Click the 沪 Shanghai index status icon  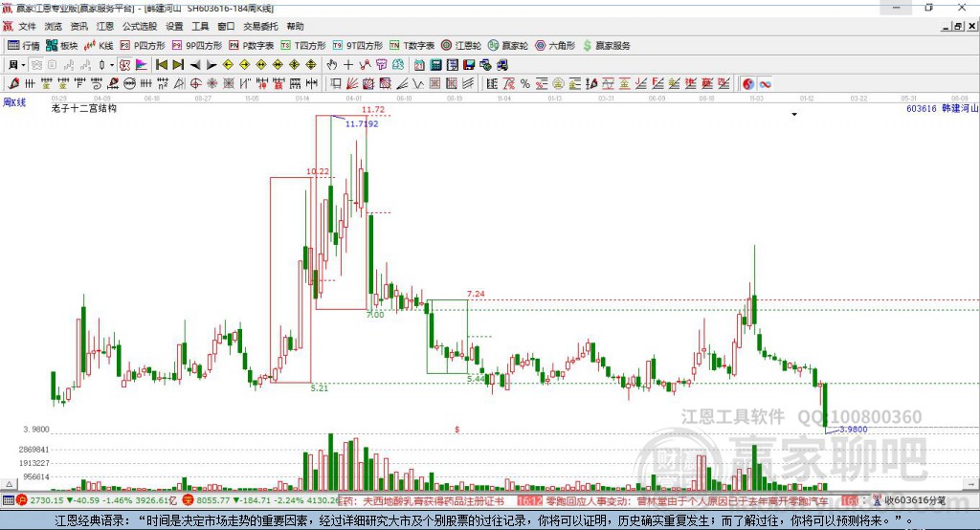tap(22, 500)
